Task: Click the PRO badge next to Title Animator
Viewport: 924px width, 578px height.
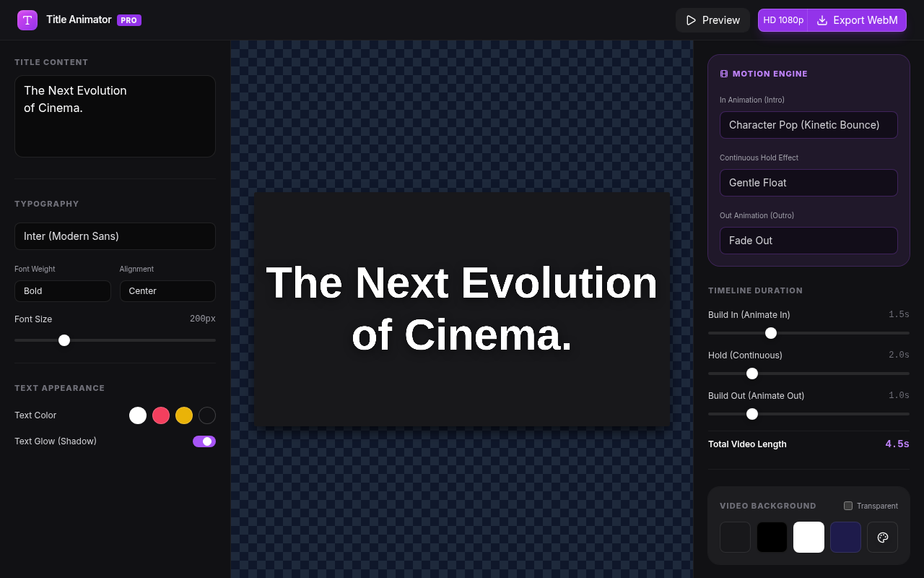Action: point(128,20)
